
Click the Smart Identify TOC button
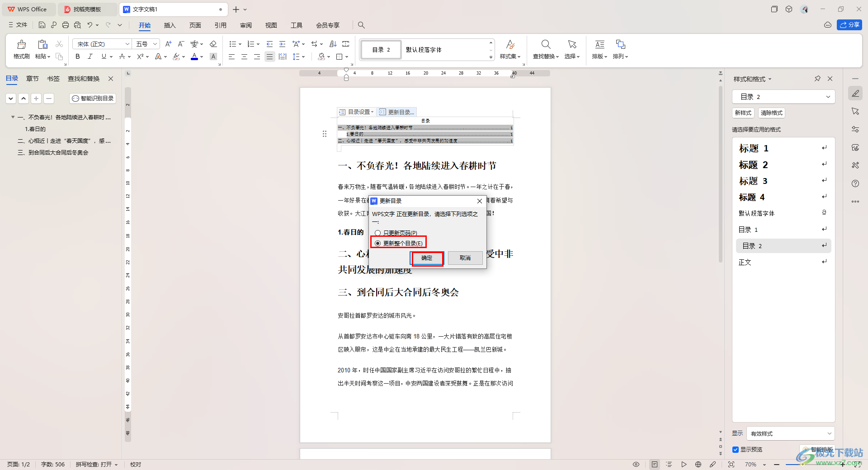coord(93,99)
